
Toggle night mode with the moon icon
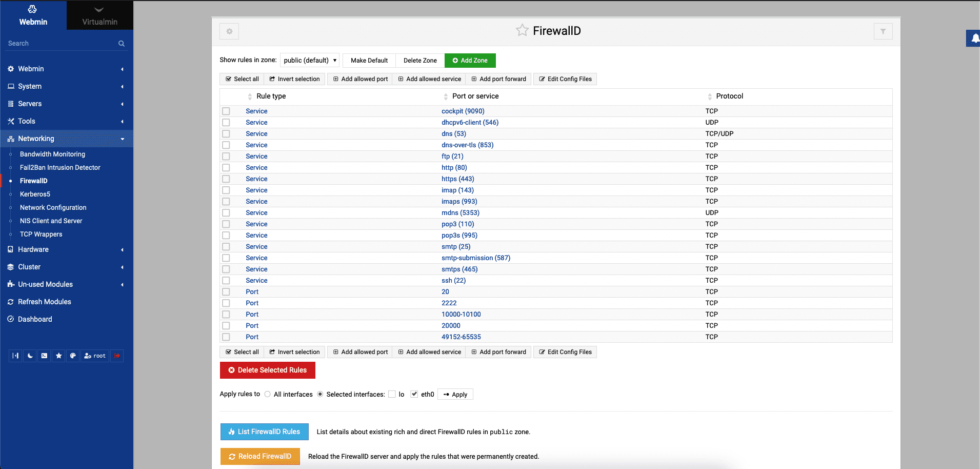point(30,356)
